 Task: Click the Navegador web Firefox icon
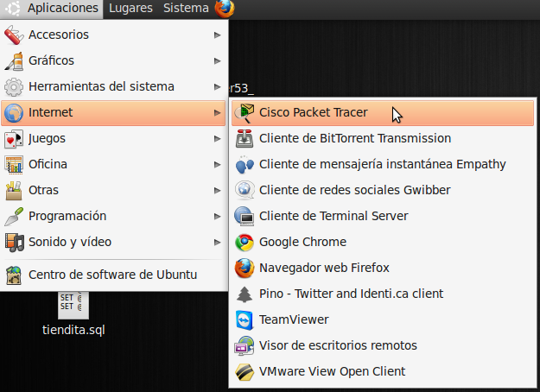[x=245, y=269]
